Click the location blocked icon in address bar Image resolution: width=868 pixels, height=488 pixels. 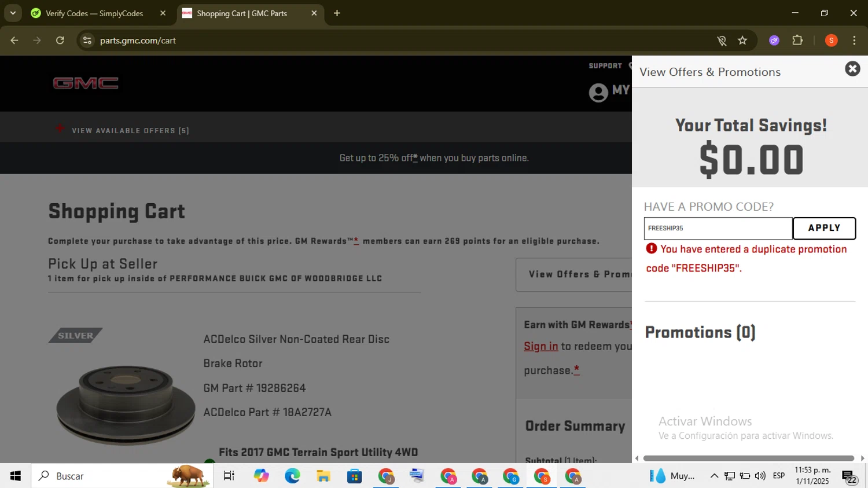click(x=722, y=41)
